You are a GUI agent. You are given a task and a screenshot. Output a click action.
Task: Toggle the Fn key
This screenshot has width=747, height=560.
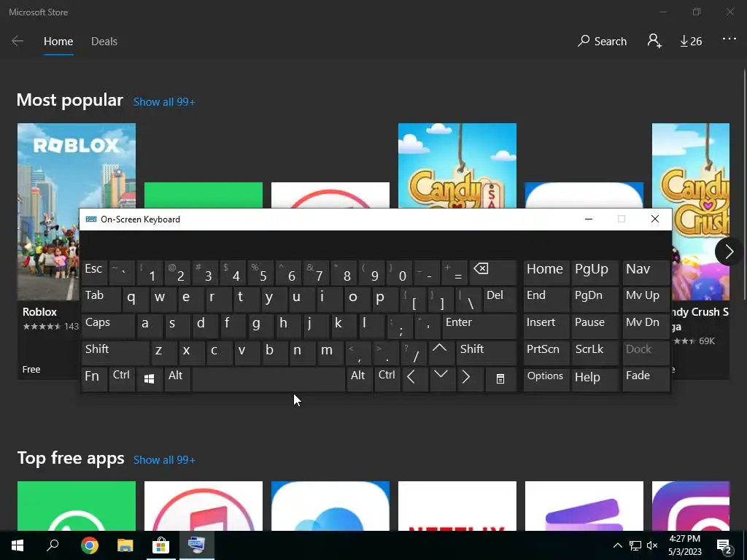coord(94,379)
